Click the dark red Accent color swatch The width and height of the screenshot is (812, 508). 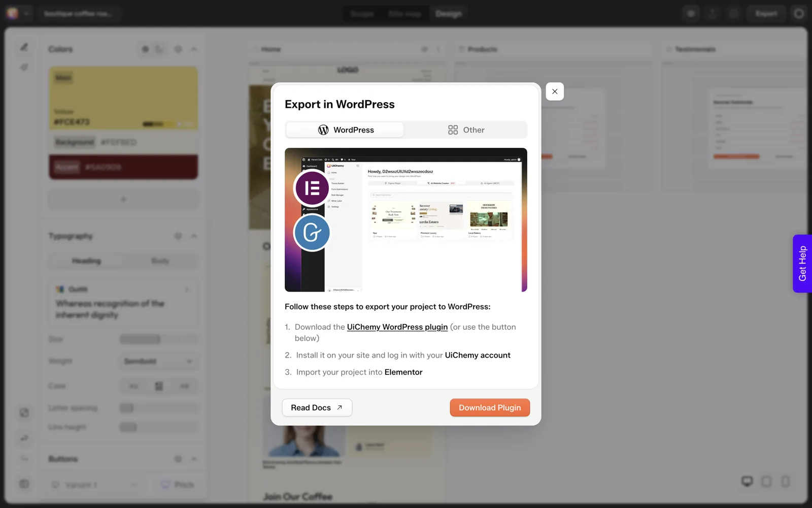click(x=123, y=167)
